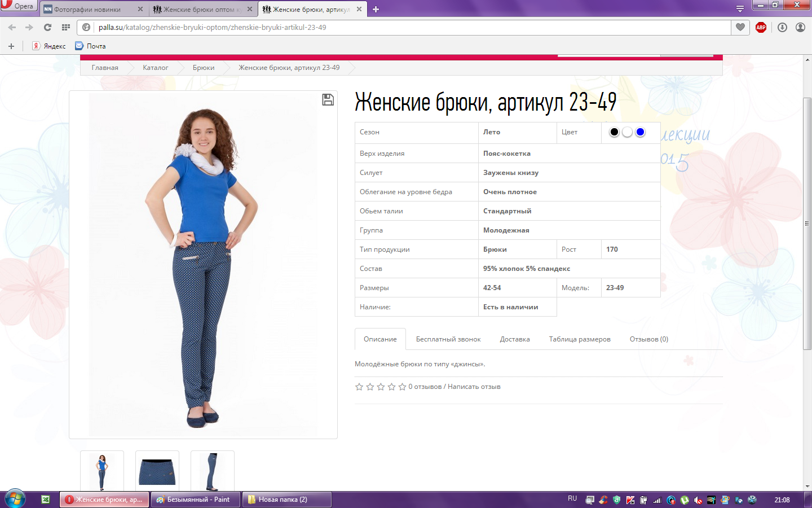
Task: Click the fifth rating star
Action: 402,387
